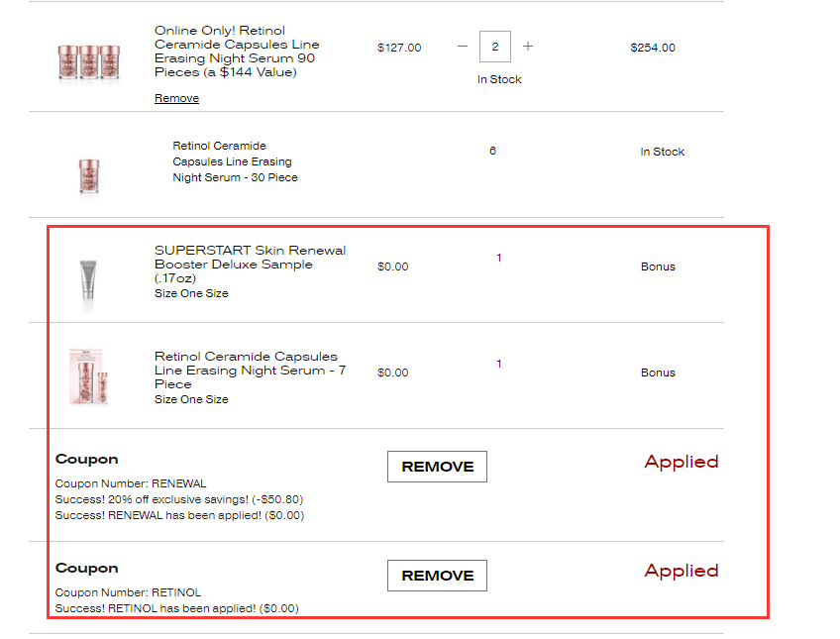
Task: Click the Applied status for RENEWAL coupon
Action: click(x=681, y=462)
